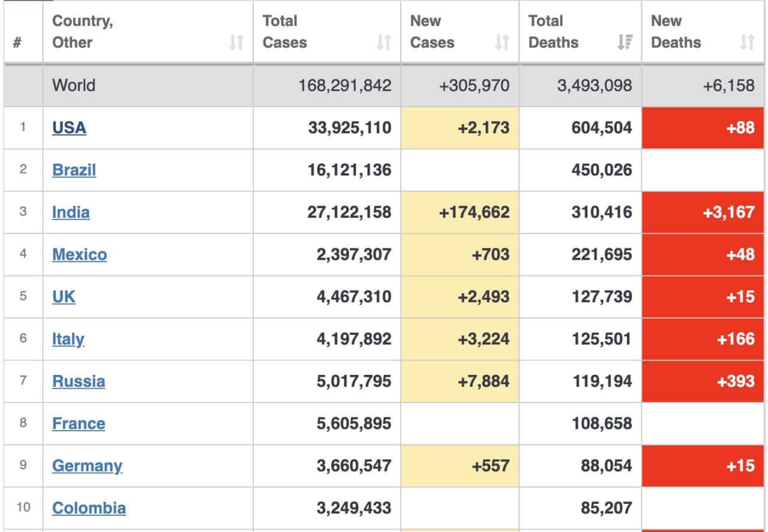Select France total deaths 108,658
Image resolution: width=768 pixels, height=532 pixels.
(x=602, y=423)
